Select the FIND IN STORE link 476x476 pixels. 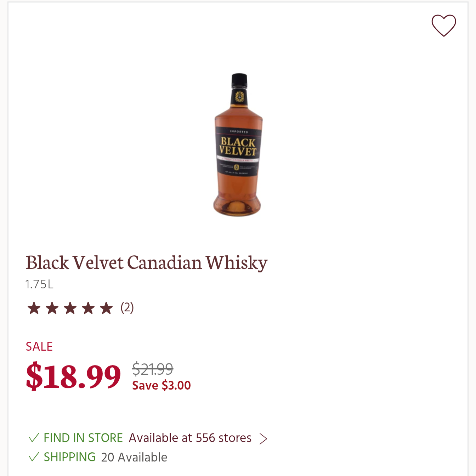(83, 438)
